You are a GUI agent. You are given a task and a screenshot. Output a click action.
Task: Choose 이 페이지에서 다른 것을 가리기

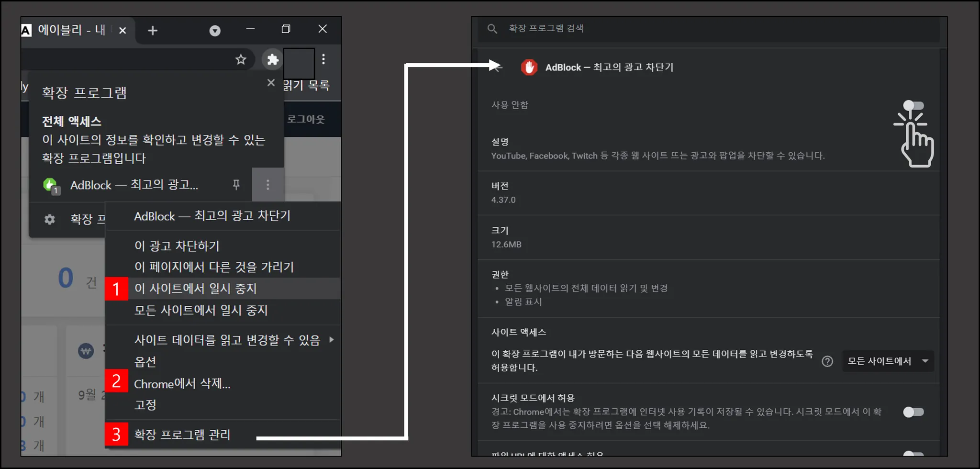223,267
